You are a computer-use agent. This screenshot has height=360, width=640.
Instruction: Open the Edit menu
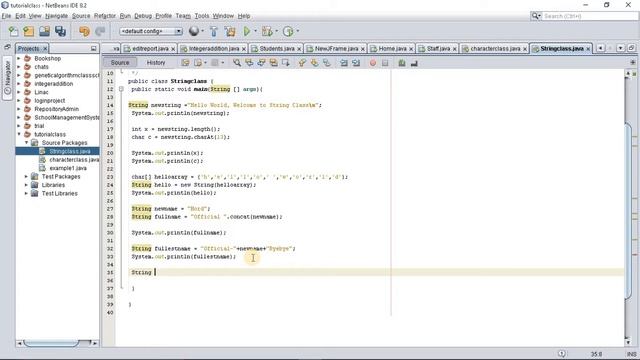click(20, 16)
